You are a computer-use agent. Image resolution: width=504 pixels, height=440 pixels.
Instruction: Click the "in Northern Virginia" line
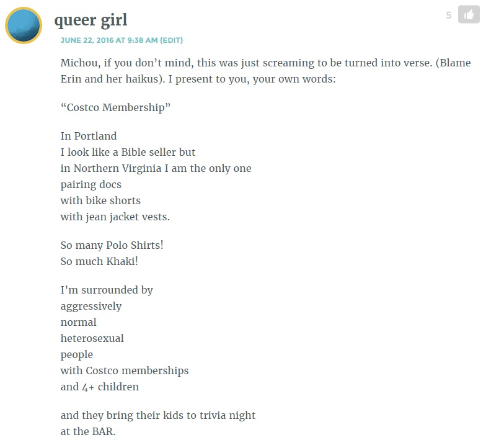pos(156,168)
